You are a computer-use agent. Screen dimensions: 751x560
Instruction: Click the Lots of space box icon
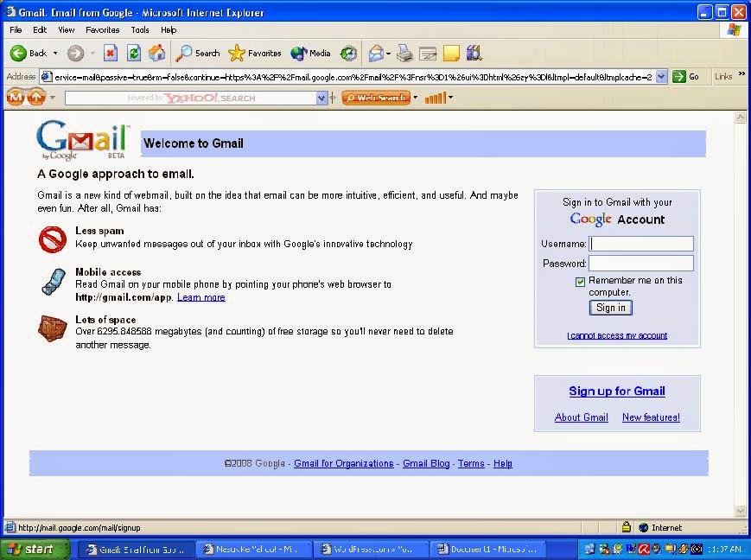pyautogui.click(x=53, y=328)
